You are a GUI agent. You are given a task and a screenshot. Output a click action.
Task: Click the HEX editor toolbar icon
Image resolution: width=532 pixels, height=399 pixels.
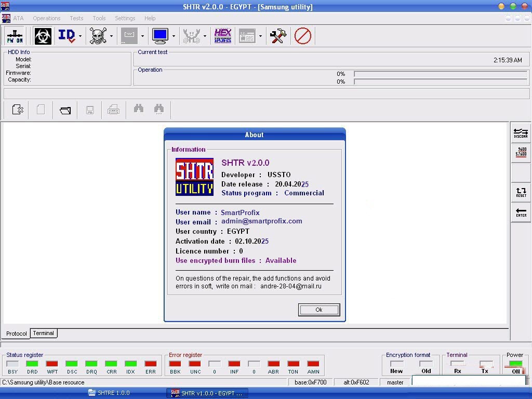pos(223,36)
